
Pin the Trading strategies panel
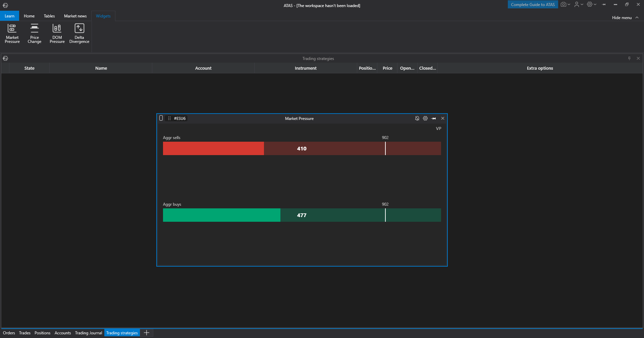(629, 58)
